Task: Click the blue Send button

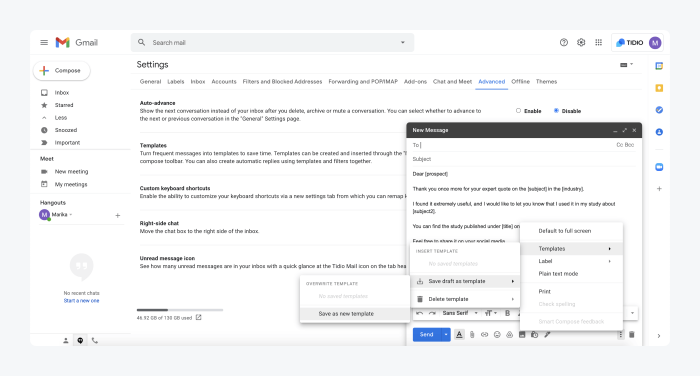Action: 427,334
